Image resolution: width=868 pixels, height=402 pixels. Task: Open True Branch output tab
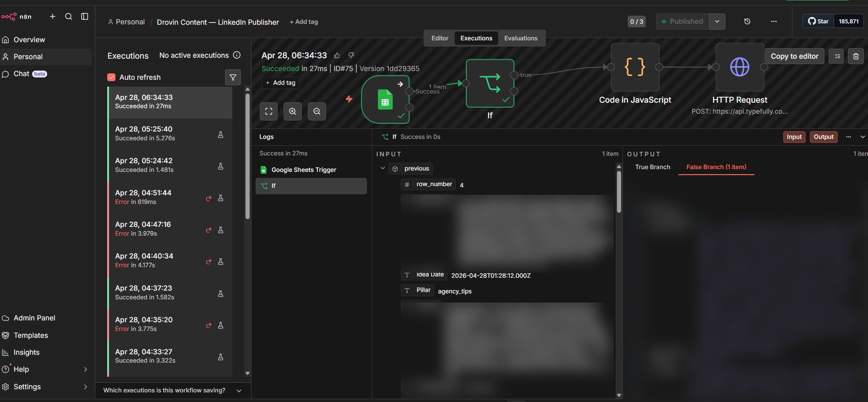click(653, 167)
